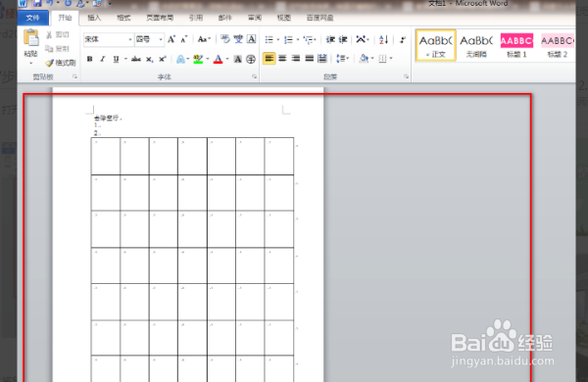
Task: Cut selection with scissors icon
Action: click(49, 35)
